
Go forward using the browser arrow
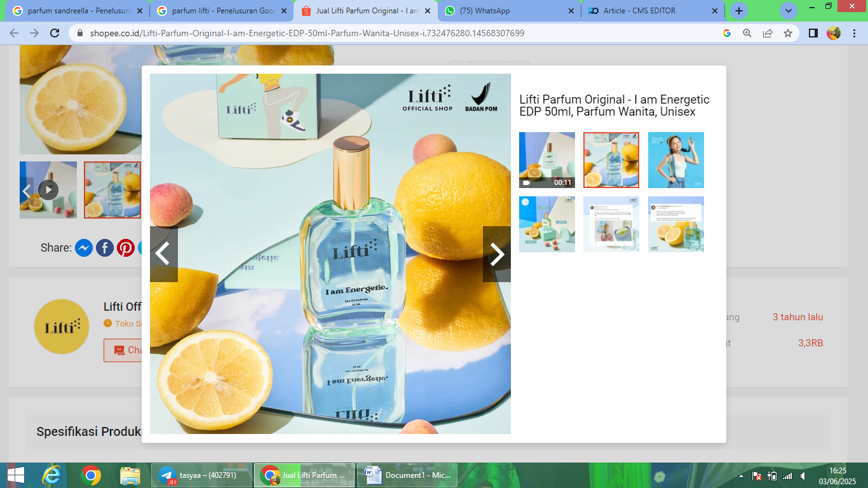[34, 33]
